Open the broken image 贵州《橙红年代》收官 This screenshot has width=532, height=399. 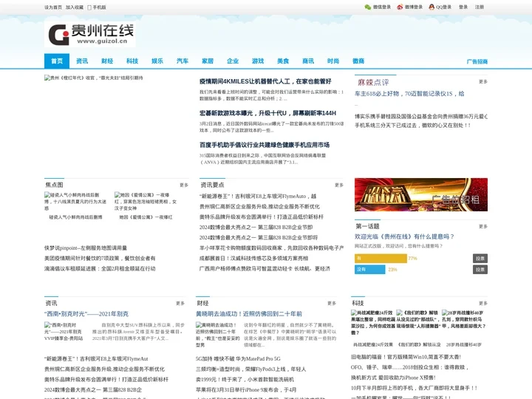94,78
